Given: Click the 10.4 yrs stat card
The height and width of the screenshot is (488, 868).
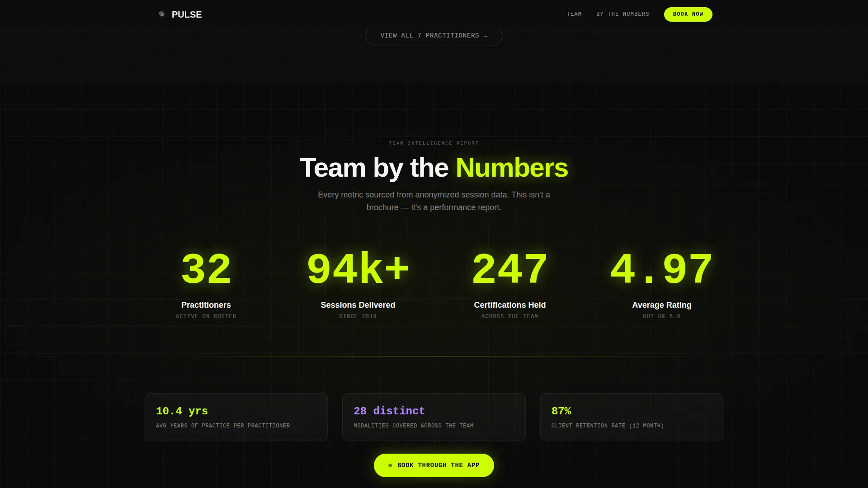Looking at the screenshot, I should [236, 417].
